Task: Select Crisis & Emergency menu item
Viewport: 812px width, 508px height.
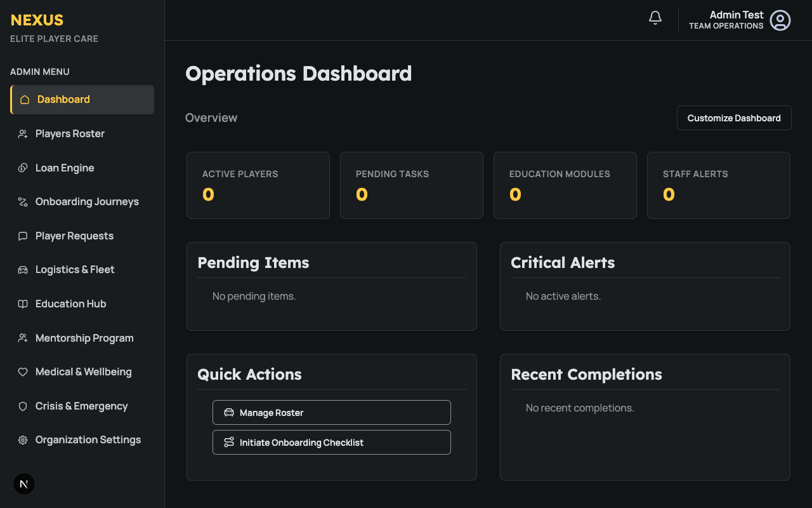Action: [82, 406]
